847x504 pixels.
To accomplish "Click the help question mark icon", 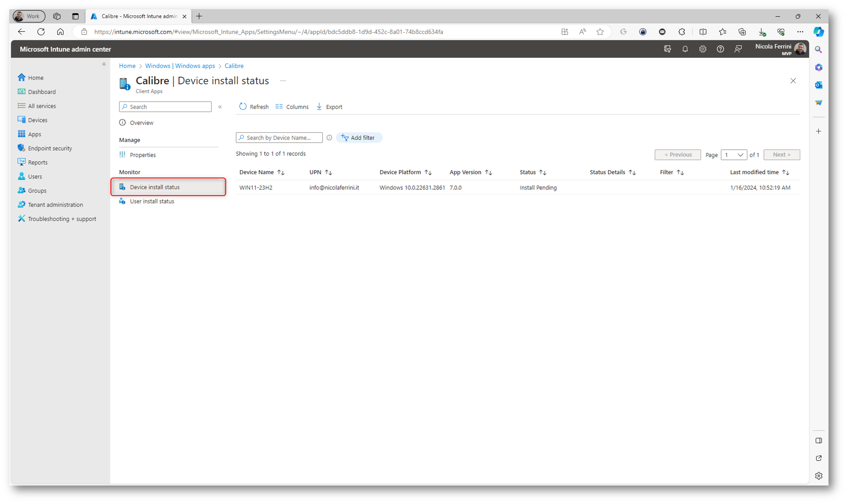I will [x=720, y=49].
